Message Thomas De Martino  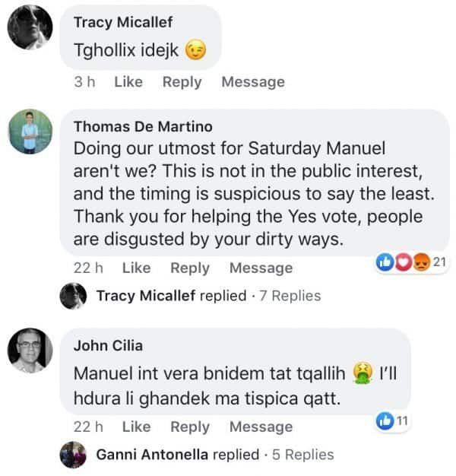tap(261, 268)
